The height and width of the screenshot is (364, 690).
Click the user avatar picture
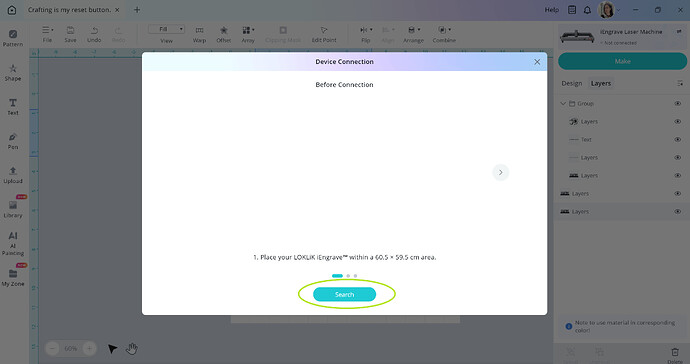[606, 10]
